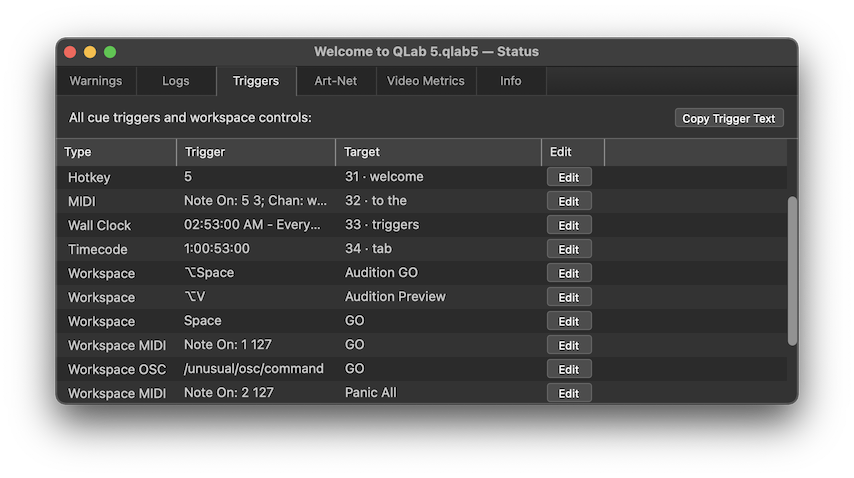Edit the Panic All MIDI trigger
This screenshot has height=478, width=854.
569,393
